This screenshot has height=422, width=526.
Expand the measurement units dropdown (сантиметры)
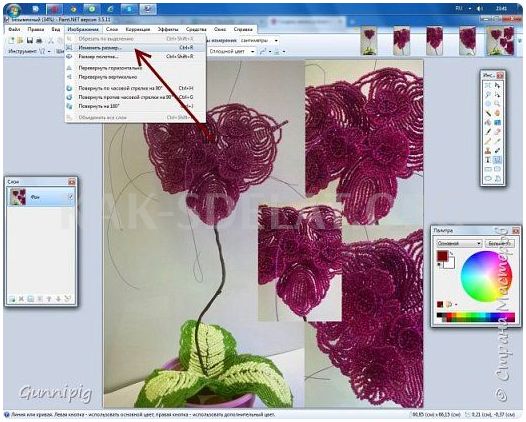[259, 41]
